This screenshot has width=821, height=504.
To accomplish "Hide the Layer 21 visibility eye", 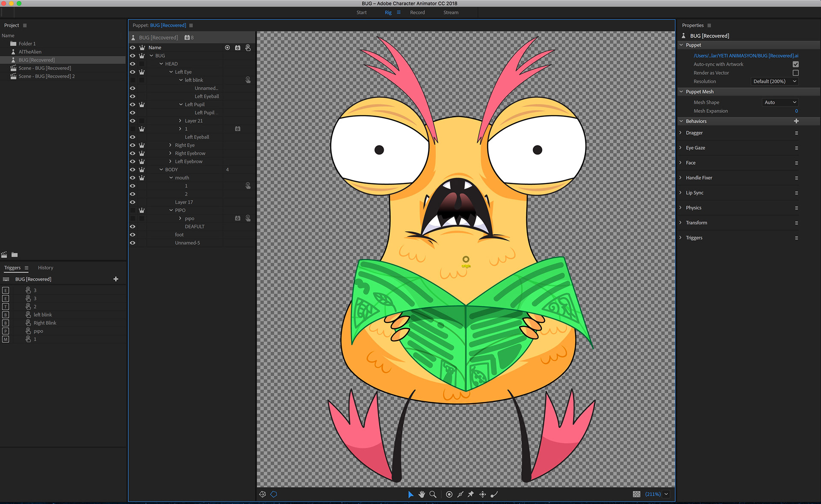I will pyautogui.click(x=133, y=121).
